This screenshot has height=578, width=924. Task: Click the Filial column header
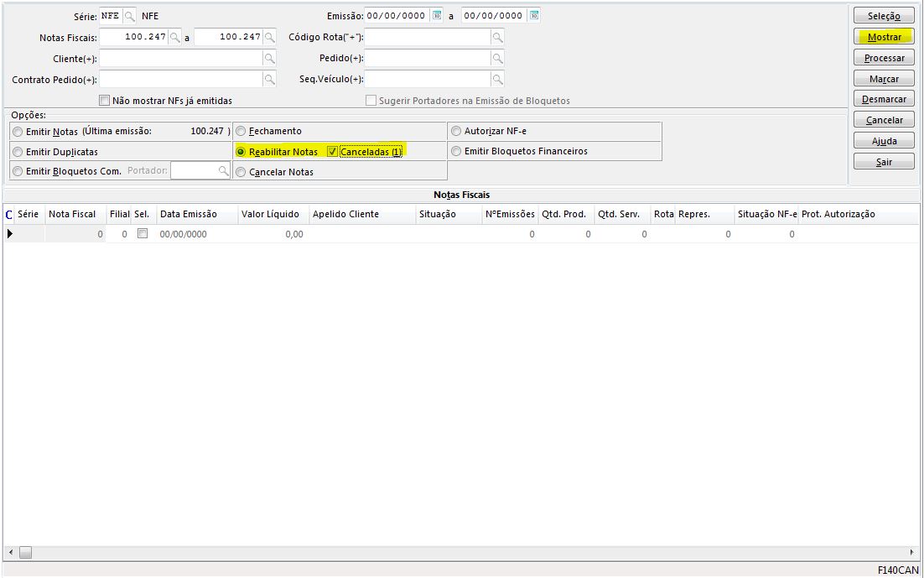click(120, 214)
